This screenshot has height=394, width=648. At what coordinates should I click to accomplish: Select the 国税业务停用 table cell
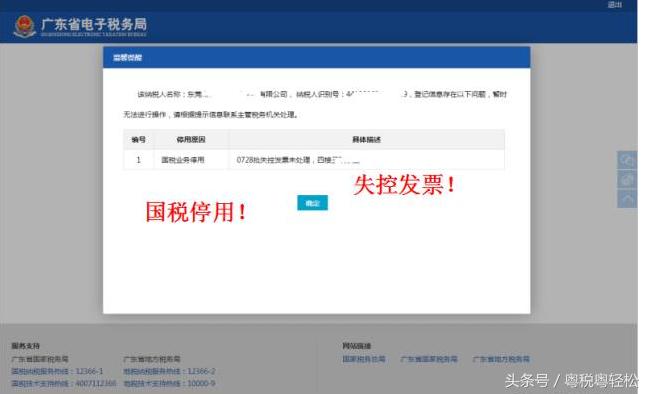(x=191, y=160)
